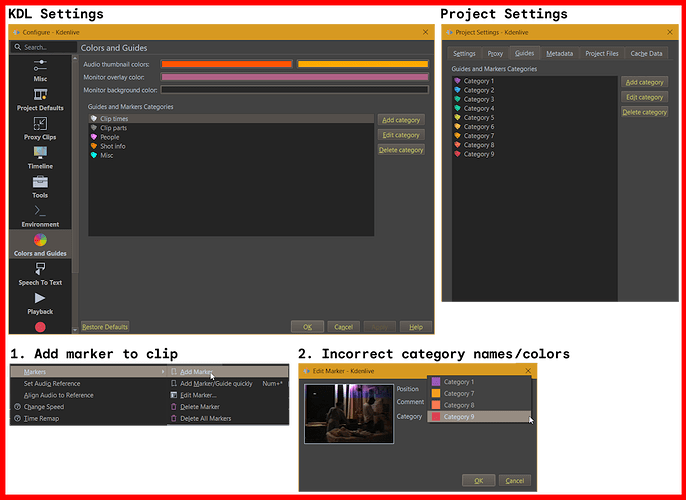Pick the yellow audio thumbnail color
Screen dimensions: 686x500
point(363,64)
